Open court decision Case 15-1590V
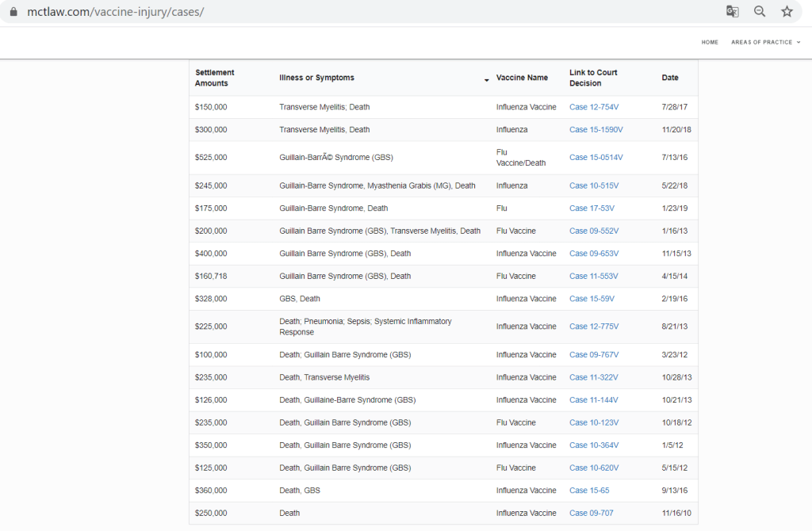 pyautogui.click(x=596, y=129)
